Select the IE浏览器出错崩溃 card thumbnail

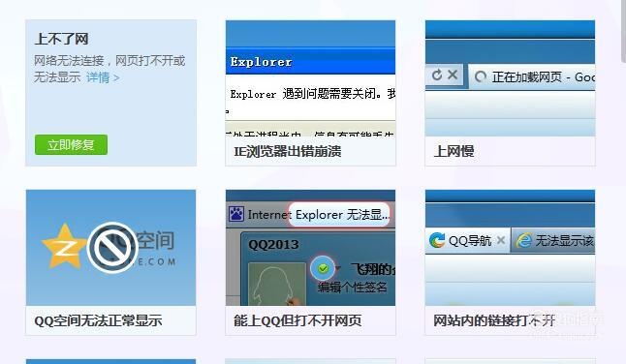310,78
